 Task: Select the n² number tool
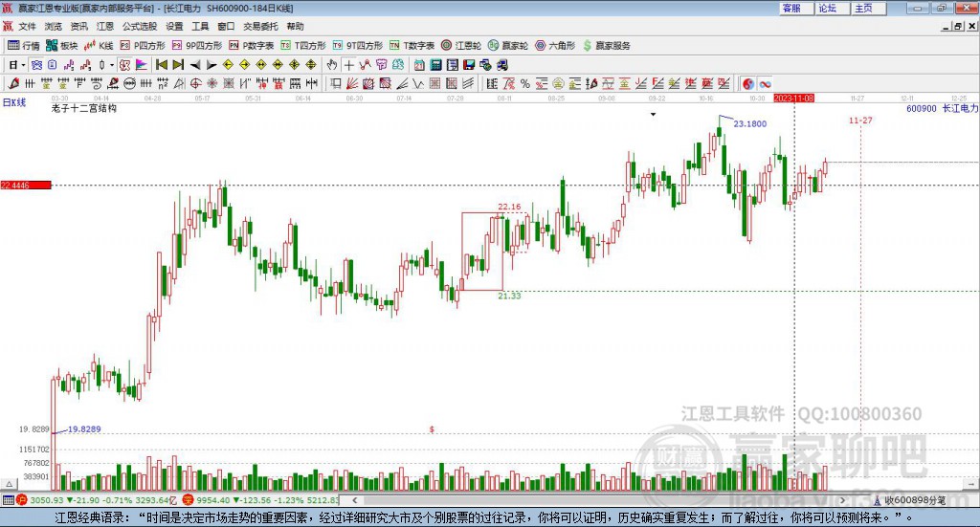[x=163, y=83]
